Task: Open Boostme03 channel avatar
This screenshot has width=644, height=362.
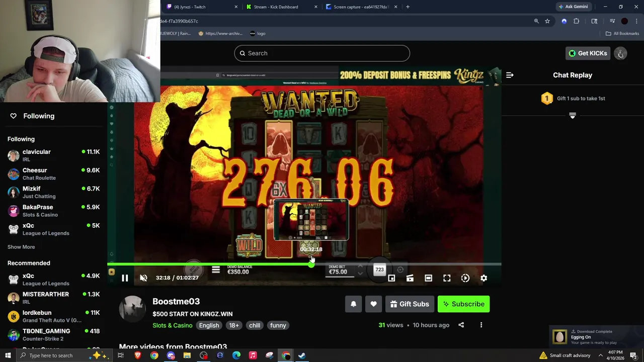Action: coord(132,309)
